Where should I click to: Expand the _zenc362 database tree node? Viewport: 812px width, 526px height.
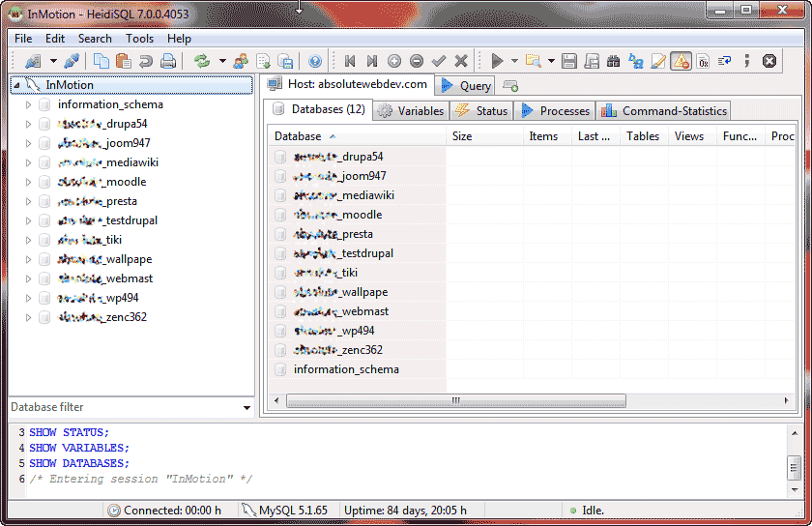click(28, 317)
